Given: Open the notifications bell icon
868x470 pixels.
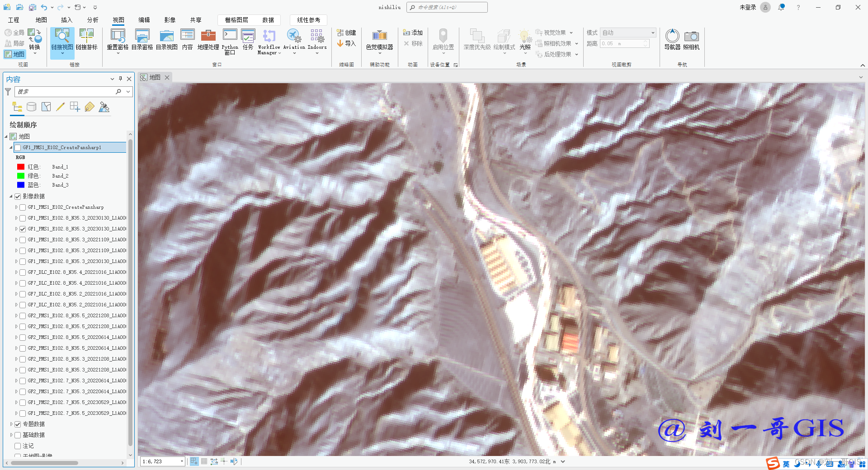Looking at the screenshot, I should pyautogui.click(x=781, y=7).
